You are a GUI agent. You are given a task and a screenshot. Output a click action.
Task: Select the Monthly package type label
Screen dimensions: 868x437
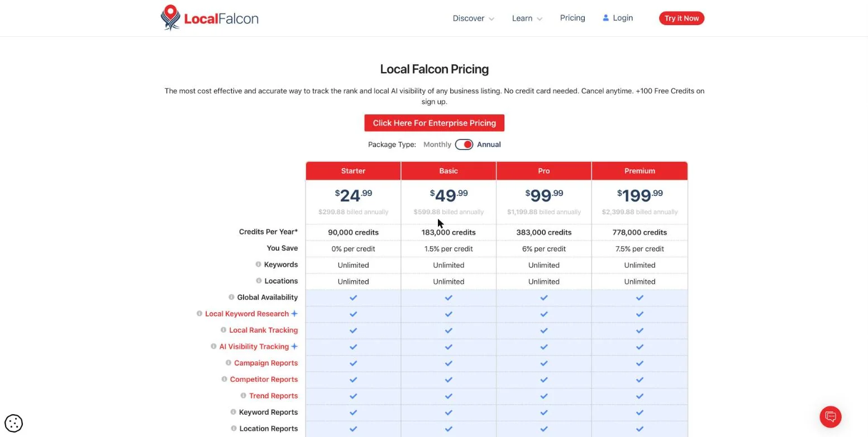(x=437, y=145)
